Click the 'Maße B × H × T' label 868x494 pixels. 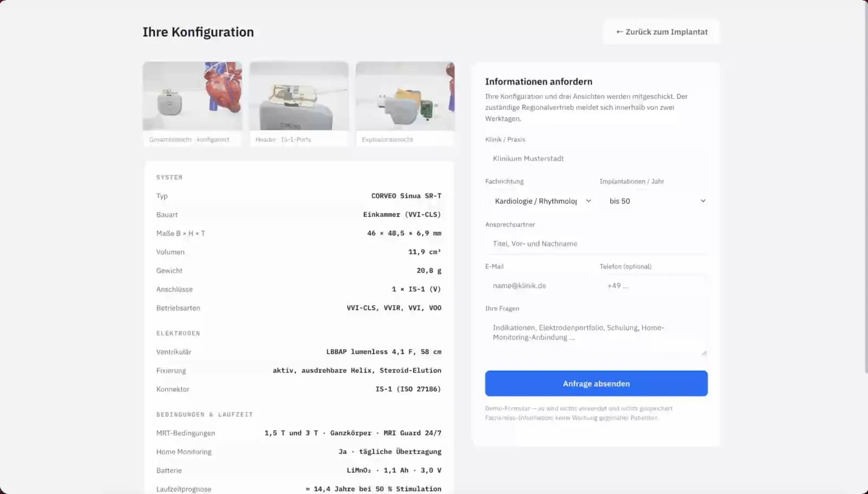[181, 233]
